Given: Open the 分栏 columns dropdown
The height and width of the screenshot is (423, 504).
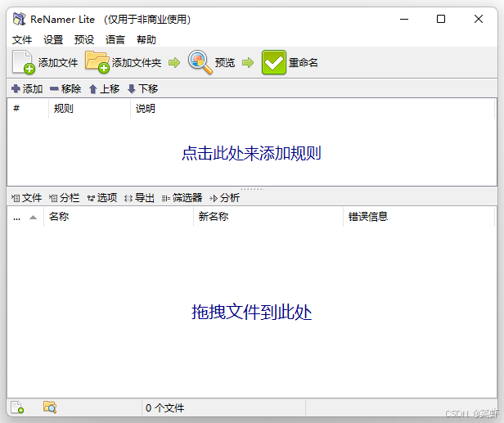Looking at the screenshot, I should (x=64, y=198).
